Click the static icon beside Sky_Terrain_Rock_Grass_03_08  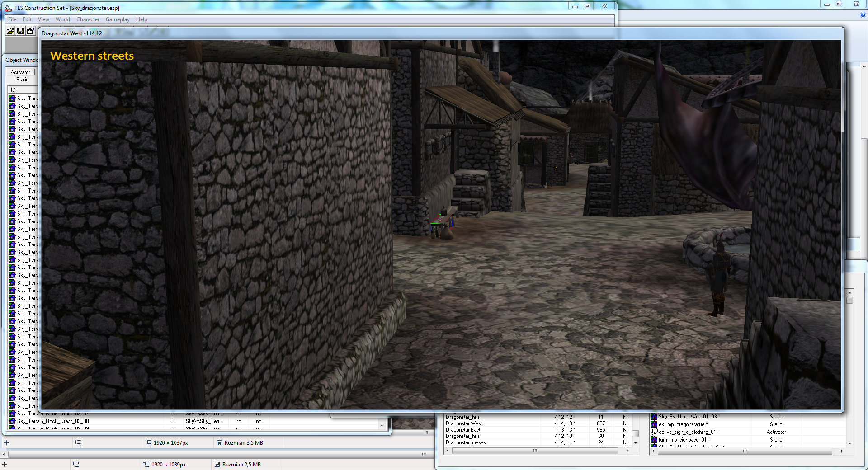(13, 421)
